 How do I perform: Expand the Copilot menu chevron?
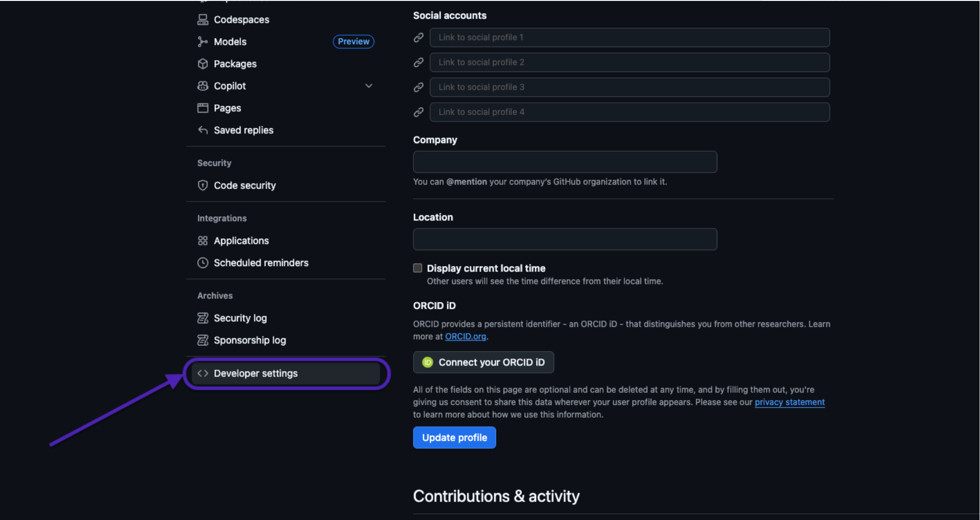pyautogui.click(x=368, y=86)
